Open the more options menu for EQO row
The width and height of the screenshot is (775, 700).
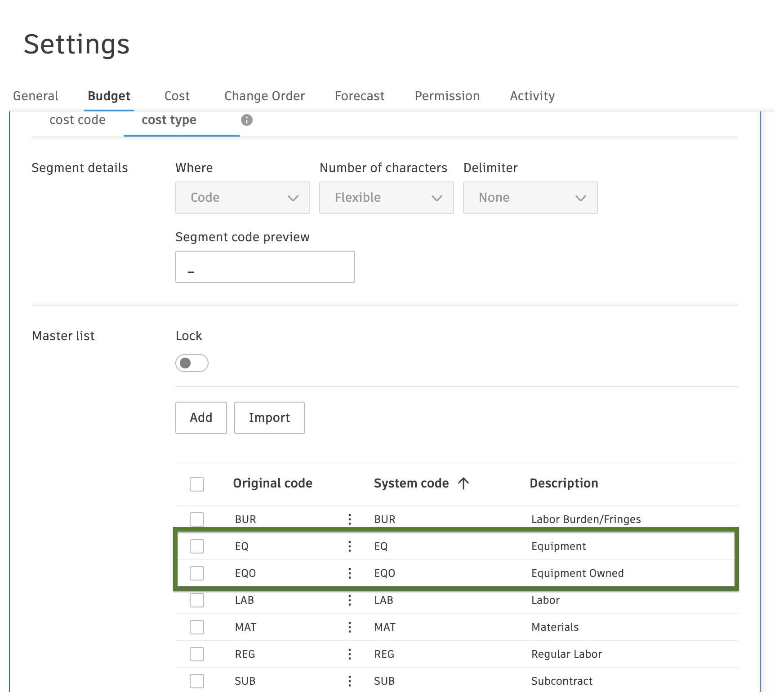(x=350, y=573)
